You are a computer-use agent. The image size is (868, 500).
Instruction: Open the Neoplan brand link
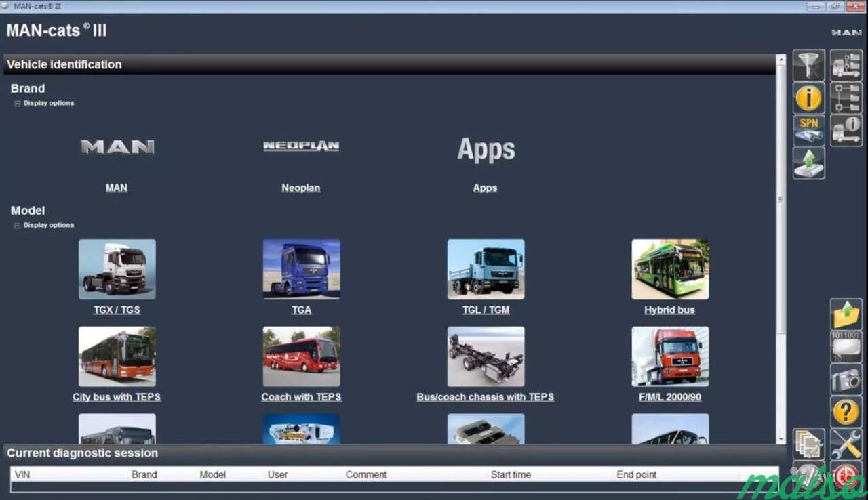point(301,188)
